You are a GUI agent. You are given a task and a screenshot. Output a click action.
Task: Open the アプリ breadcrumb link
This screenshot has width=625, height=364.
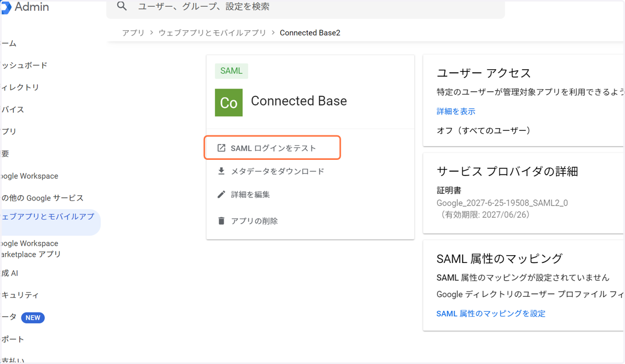click(133, 33)
